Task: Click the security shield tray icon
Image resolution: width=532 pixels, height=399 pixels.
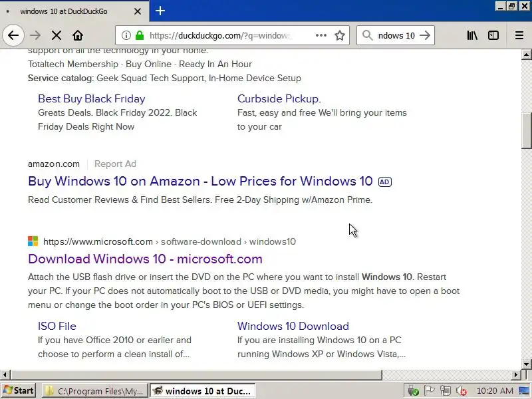Action: [413, 391]
